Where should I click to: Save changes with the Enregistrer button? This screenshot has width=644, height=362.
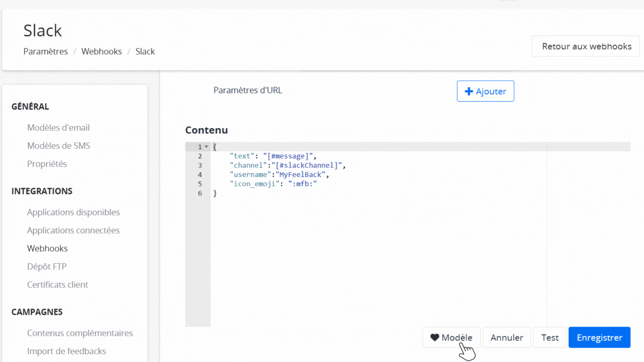(599, 337)
